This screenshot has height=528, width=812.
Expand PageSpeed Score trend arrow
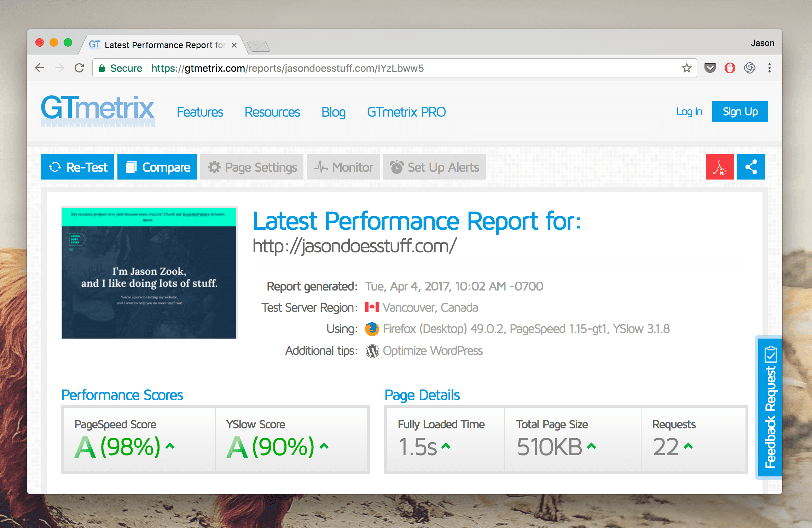[x=170, y=446]
